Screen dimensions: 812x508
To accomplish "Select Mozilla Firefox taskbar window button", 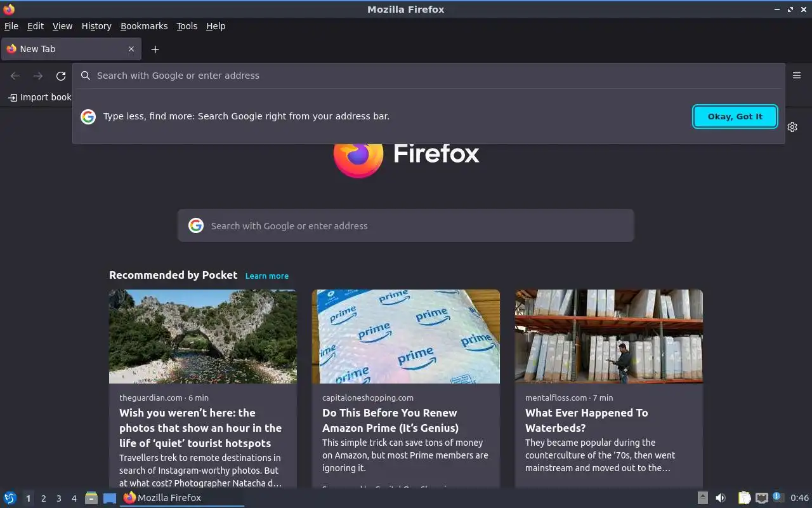I will (183, 498).
